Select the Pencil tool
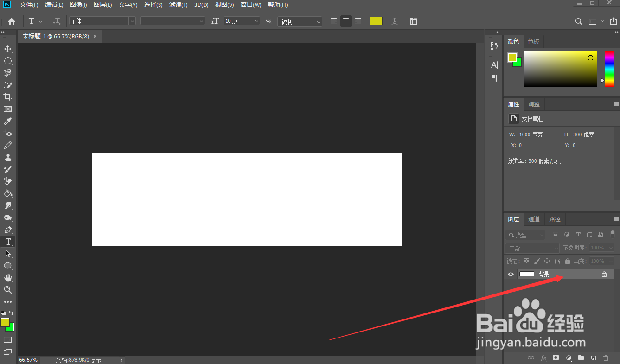Screen dimensions: 620x364 coord(8,145)
